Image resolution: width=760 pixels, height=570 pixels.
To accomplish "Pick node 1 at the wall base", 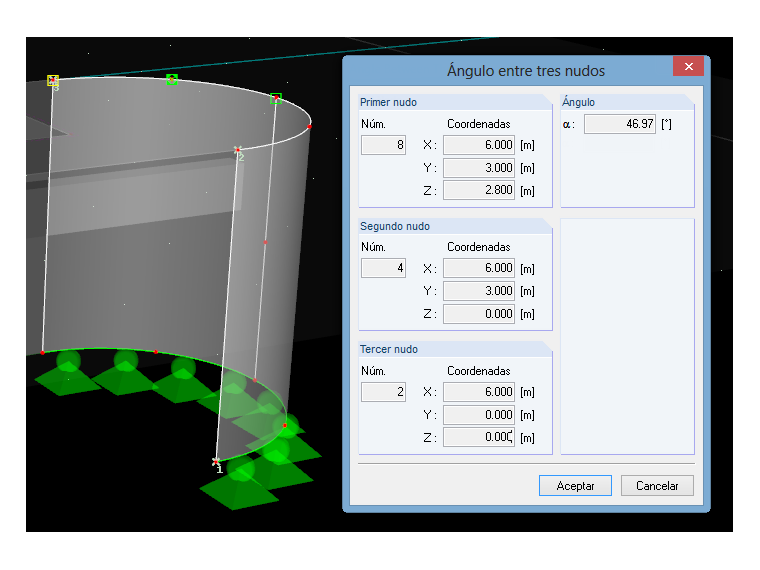I will point(216,461).
